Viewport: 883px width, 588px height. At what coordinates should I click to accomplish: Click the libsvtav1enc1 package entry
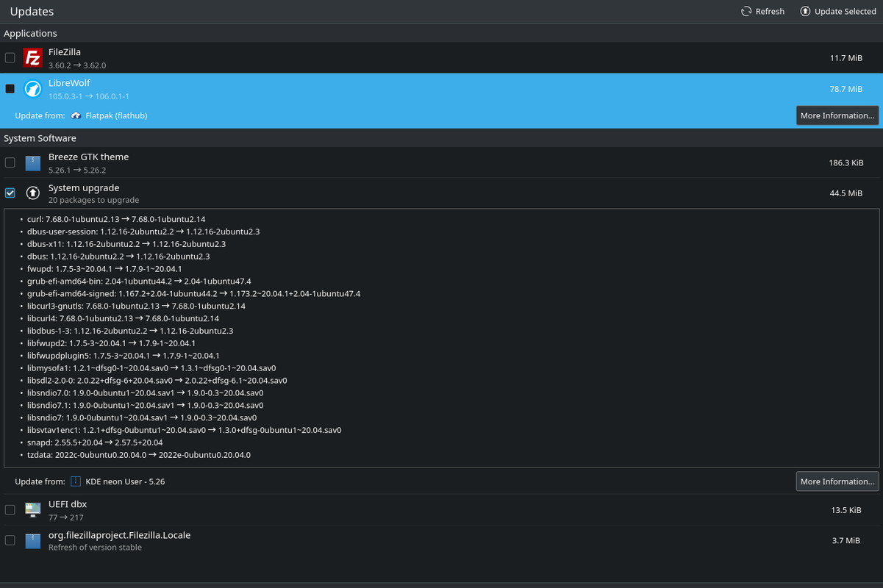[x=184, y=430]
